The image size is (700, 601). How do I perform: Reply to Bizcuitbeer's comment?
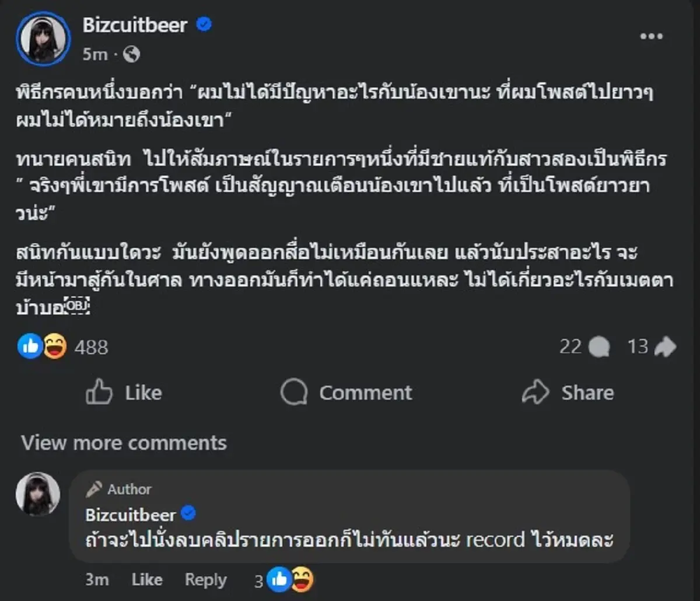point(205,580)
